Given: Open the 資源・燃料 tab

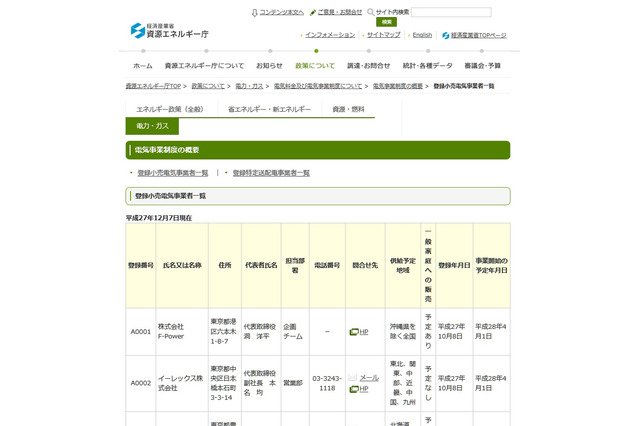Looking at the screenshot, I should tap(348, 109).
